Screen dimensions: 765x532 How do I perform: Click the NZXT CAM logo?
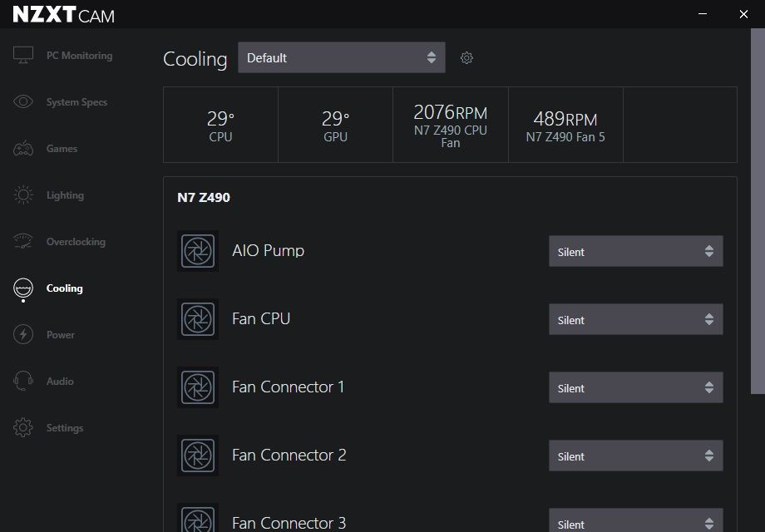(x=63, y=15)
